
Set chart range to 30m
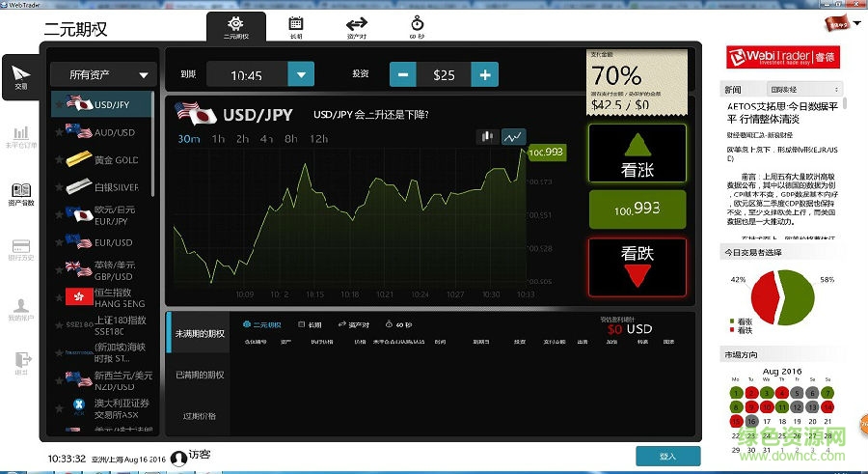coord(189,139)
